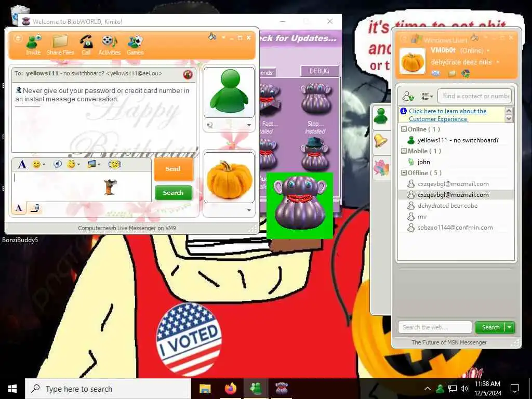Edit the personal message dehydrate deez nuts
The image size is (532, 399).
tap(461, 62)
